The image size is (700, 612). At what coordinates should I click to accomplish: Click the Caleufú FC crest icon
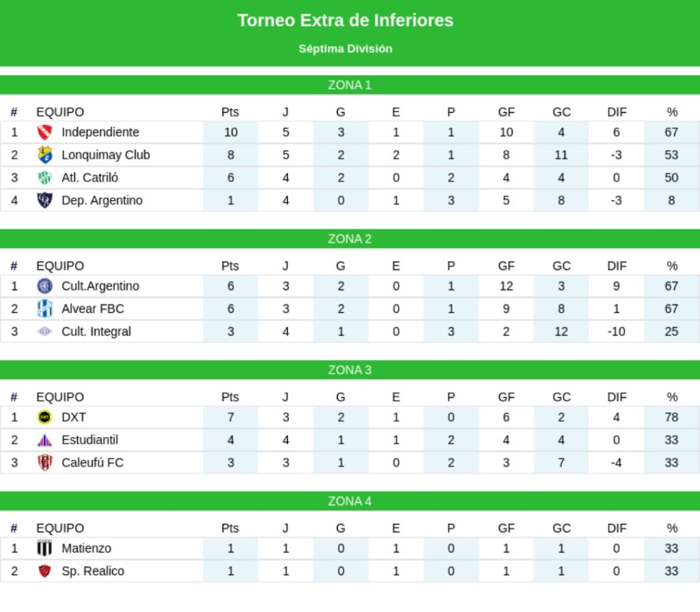44,462
